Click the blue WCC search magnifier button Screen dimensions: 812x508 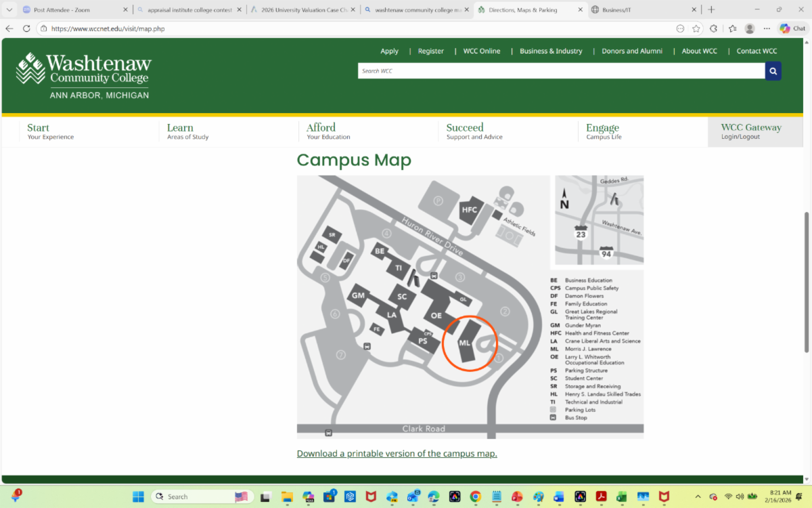(x=773, y=71)
